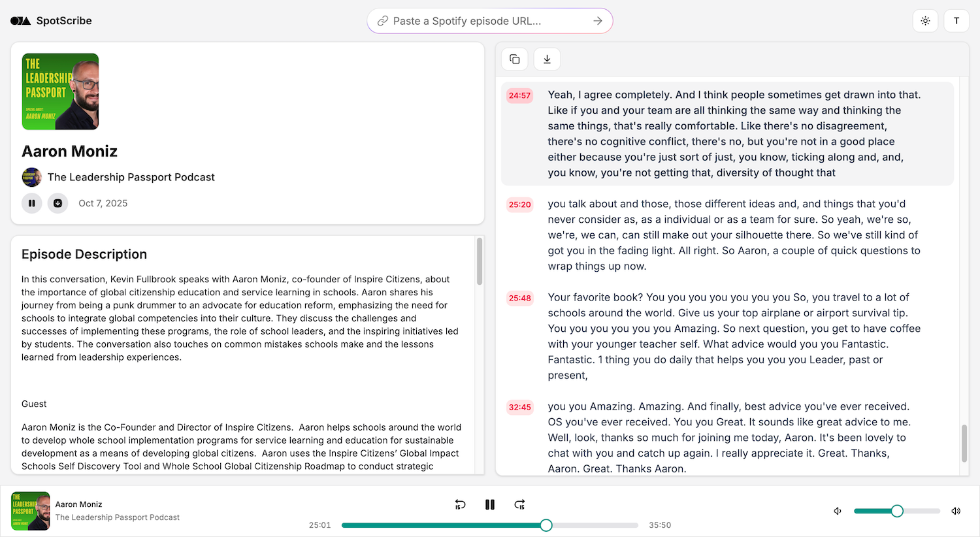
Task: Mute audio with the low-volume speaker icon
Action: 838,511
